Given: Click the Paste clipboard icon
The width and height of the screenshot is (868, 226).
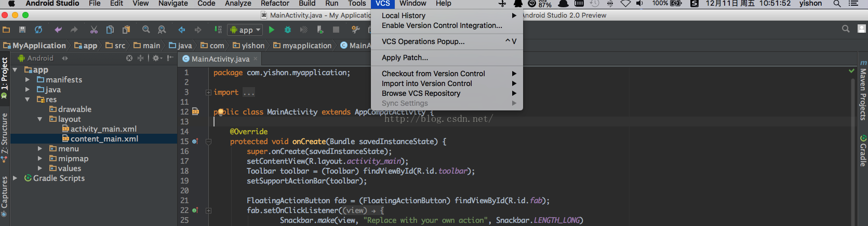Looking at the screenshot, I should (x=126, y=30).
